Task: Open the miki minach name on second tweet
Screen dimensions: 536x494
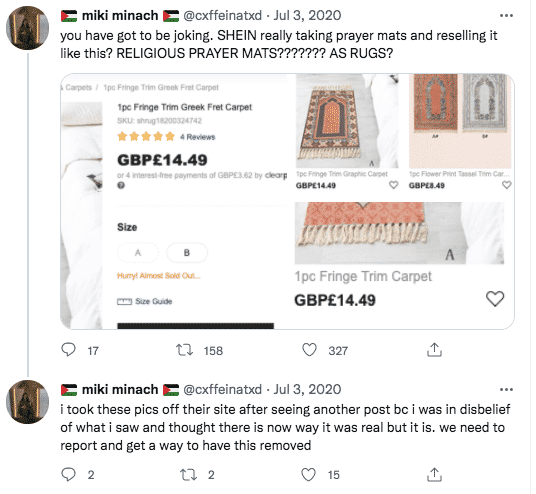Action: 120,389
